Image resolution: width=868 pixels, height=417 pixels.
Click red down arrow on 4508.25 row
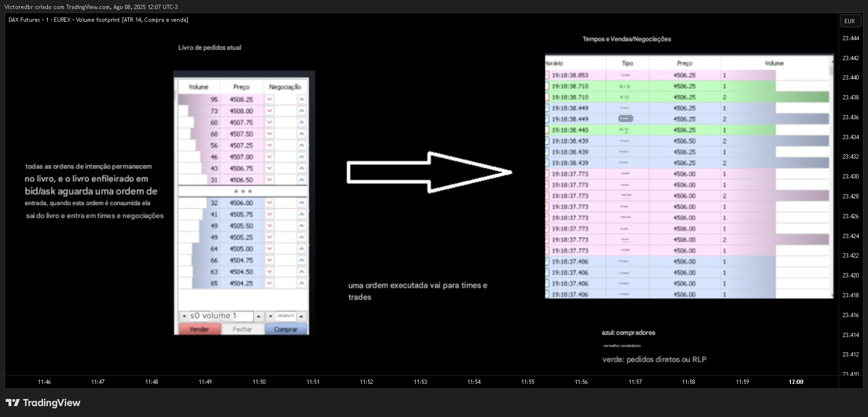tap(270, 99)
